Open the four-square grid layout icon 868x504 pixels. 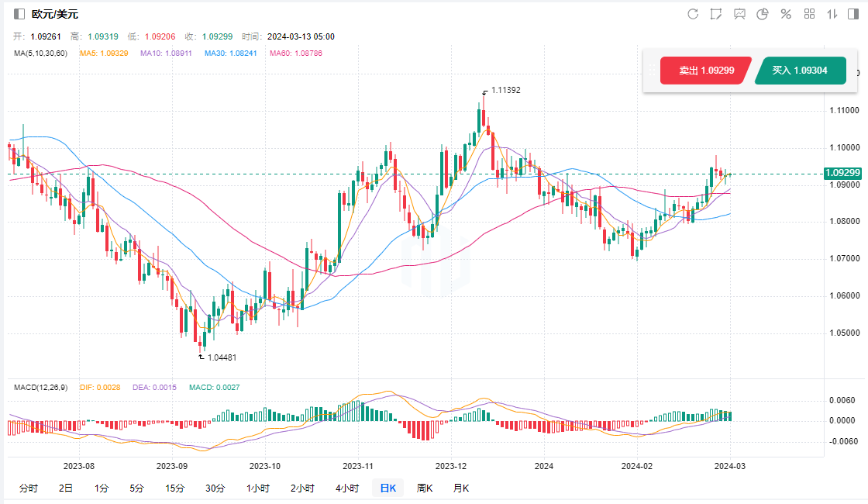point(810,14)
